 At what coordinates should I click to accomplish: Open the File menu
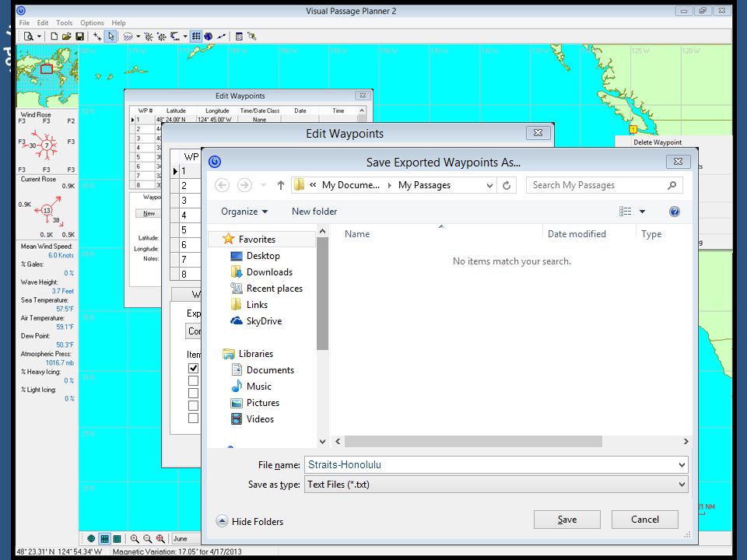pyautogui.click(x=24, y=23)
